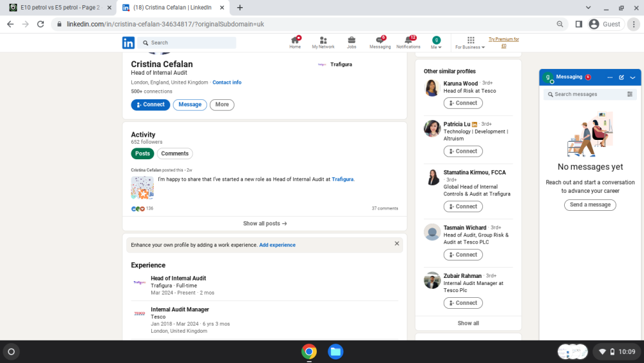The height and width of the screenshot is (363, 644).
Task: Open the messaging panel avatar
Action: [x=548, y=77]
